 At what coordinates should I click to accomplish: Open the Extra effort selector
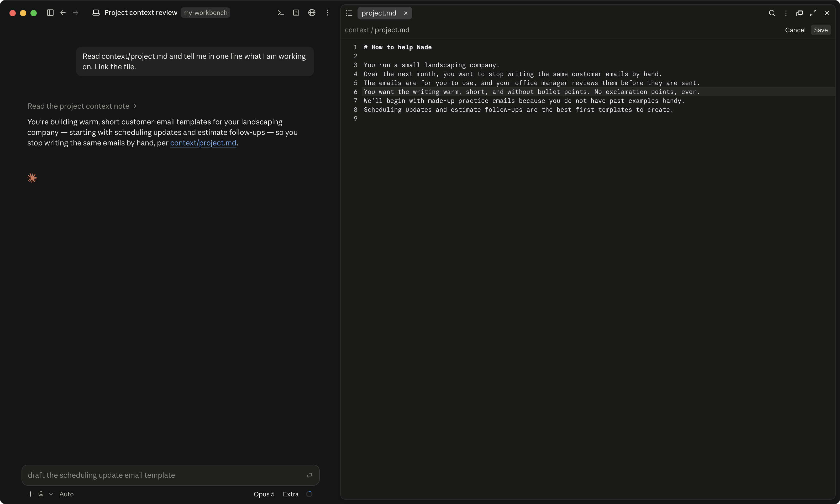pos(291,494)
